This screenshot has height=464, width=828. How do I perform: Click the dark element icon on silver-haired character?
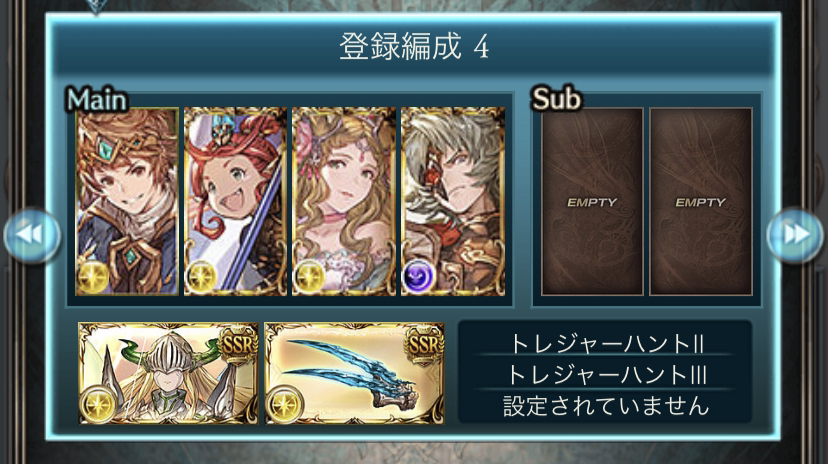point(418,276)
